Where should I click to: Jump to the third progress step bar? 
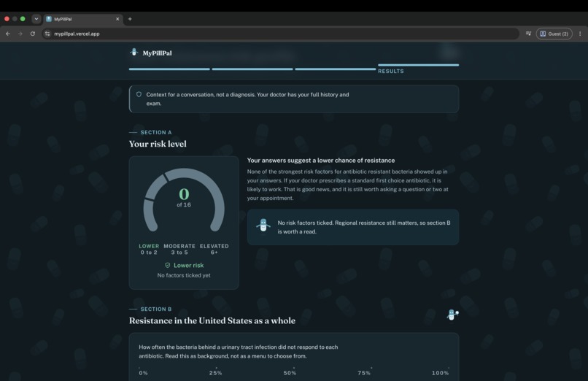tap(336, 69)
